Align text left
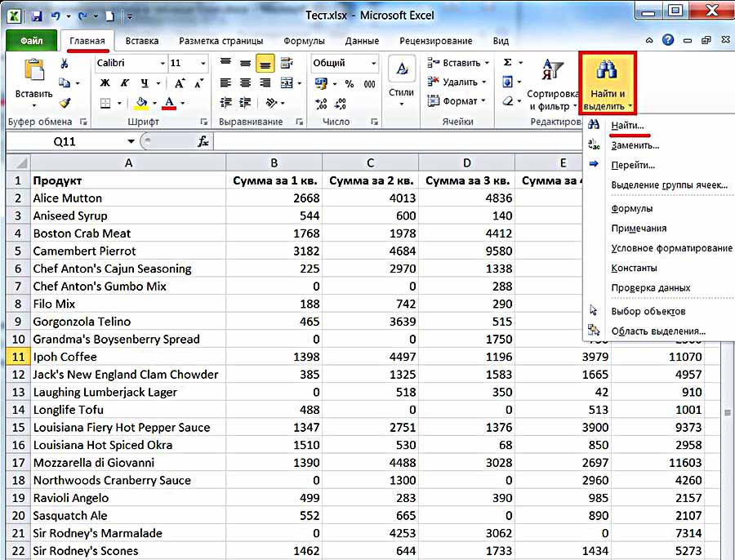 (x=225, y=83)
